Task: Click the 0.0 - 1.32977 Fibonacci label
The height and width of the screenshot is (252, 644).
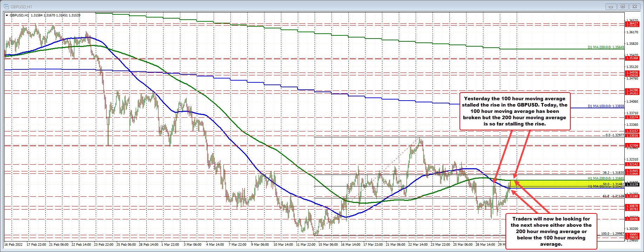Action: (615, 135)
